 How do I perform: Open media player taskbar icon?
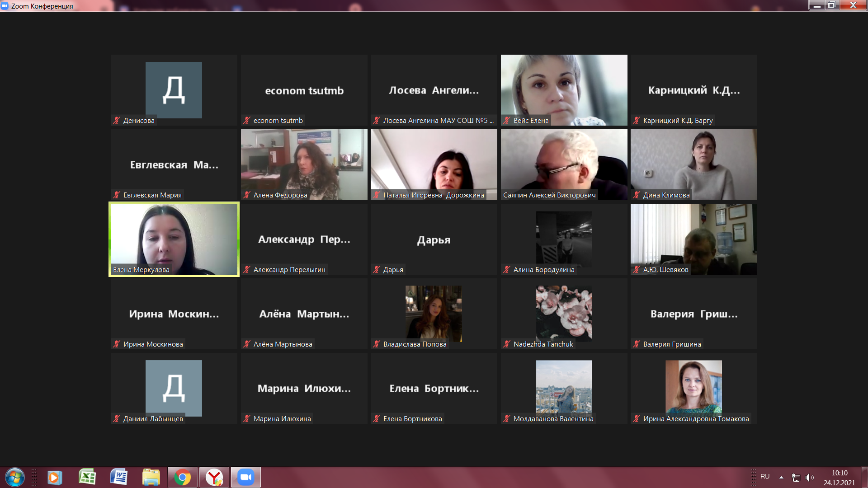pos(55,477)
